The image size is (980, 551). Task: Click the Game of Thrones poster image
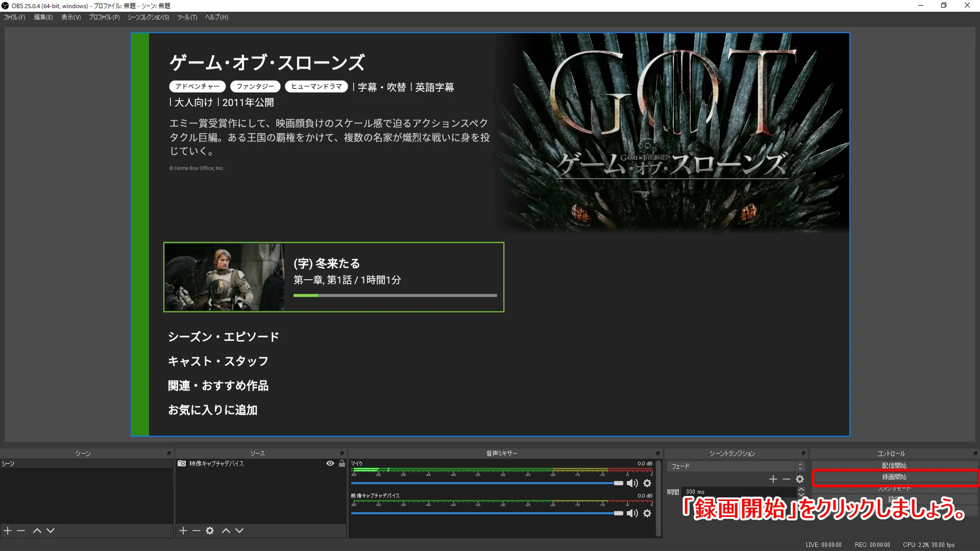tap(673, 132)
